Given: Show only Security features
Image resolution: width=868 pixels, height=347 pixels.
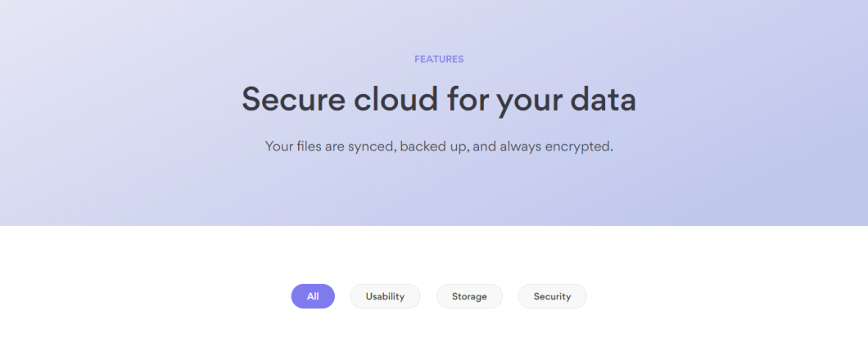Looking at the screenshot, I should 552,296.
